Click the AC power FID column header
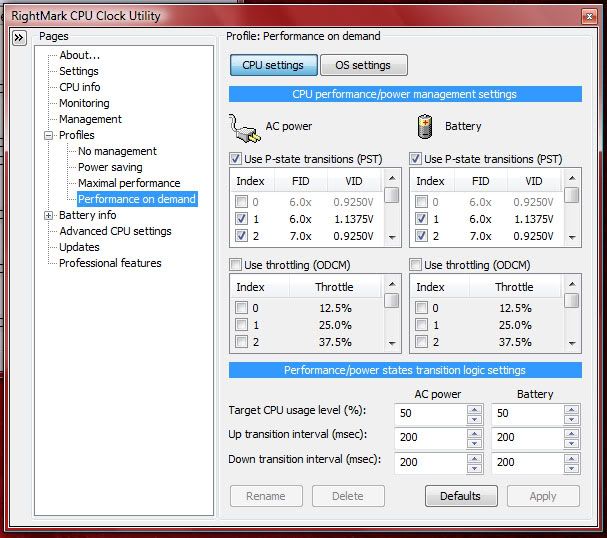This screenshot has width=607, height=538. [301, 181]
